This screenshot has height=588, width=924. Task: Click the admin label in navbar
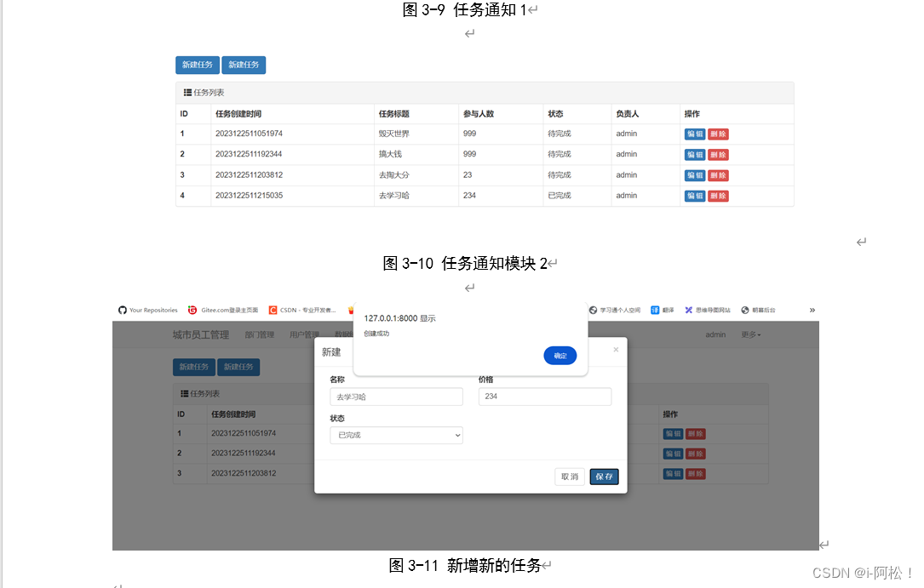tap(715, 334)
